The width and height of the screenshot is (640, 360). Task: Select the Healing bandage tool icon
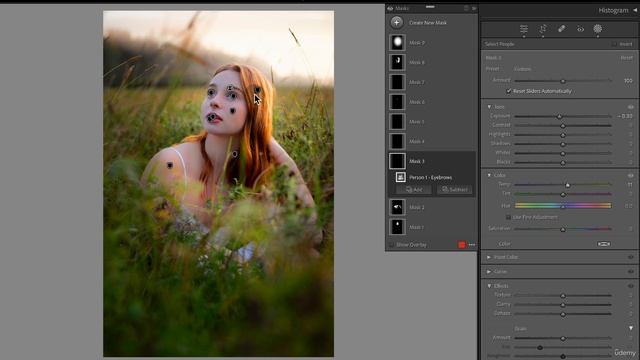(562, 29)
